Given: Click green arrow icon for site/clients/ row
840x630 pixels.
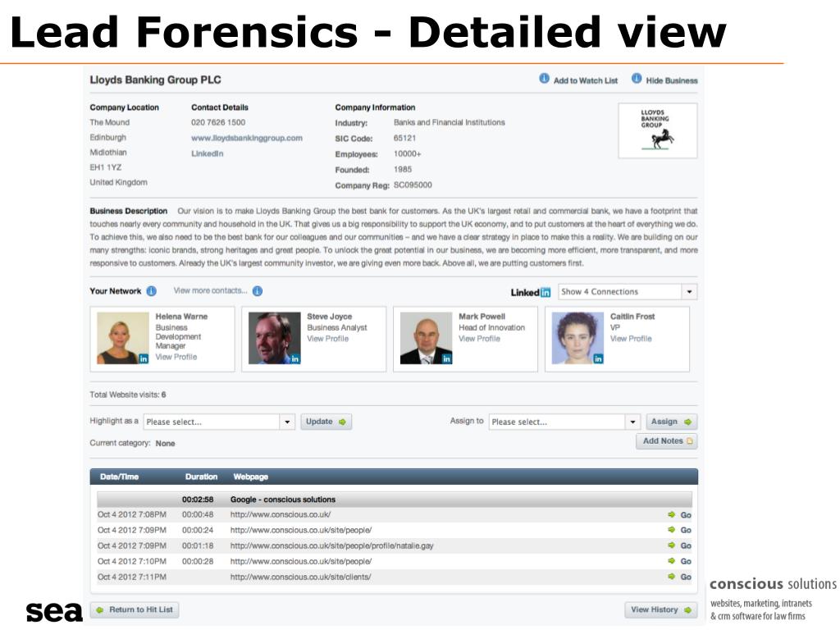Looking at the screenshot, I should tap(671, 577).
